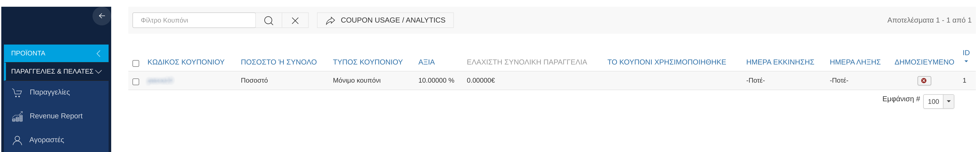Open the Revenue Report chart icon
The height and width of the screenshot is (152, 980).
coord(18,116)
